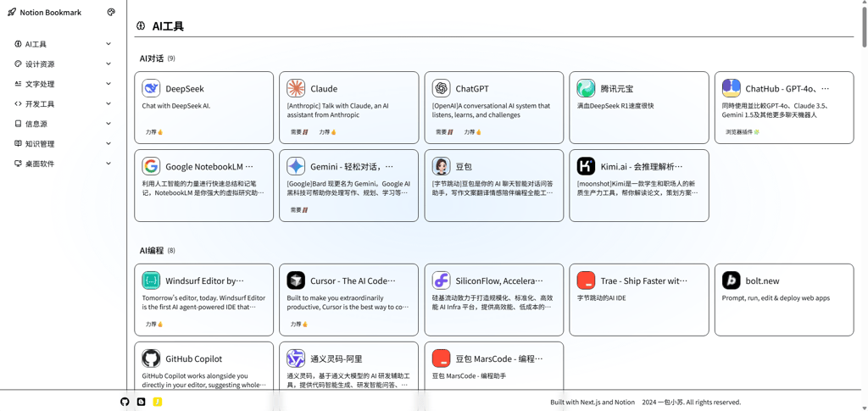Select 文字处理 in the sidebar
The width and height of the screenshot is (868, 411).
pos(40,84)
